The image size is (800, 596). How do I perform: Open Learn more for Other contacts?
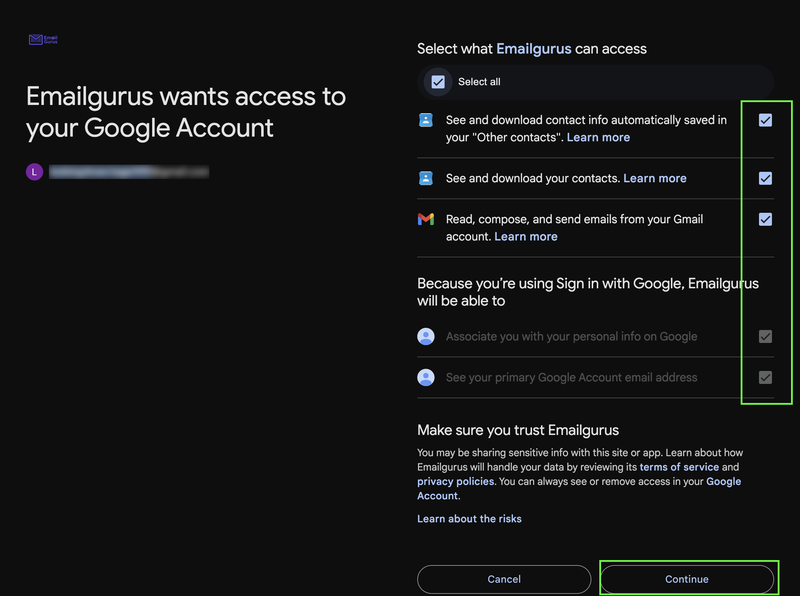(598, 137)
